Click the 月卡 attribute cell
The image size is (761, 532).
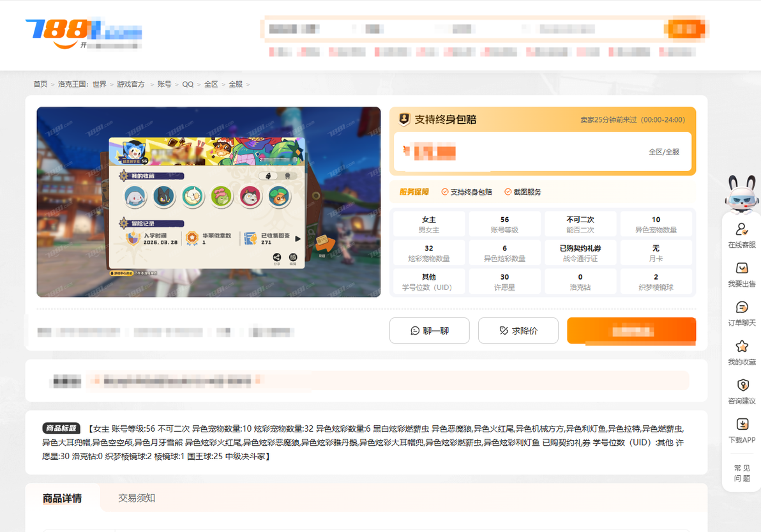[656, 253]
